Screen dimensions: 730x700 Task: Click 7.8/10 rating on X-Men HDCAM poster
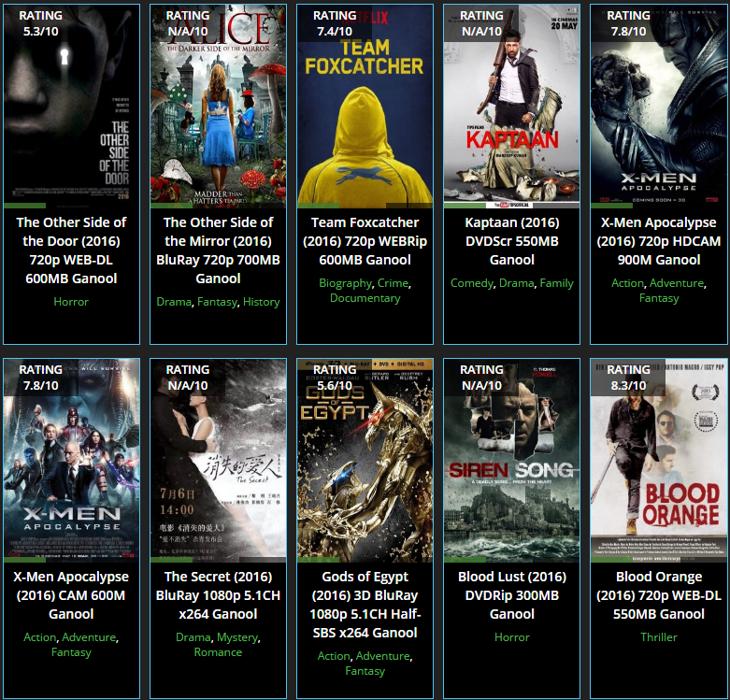coord(628,23)
